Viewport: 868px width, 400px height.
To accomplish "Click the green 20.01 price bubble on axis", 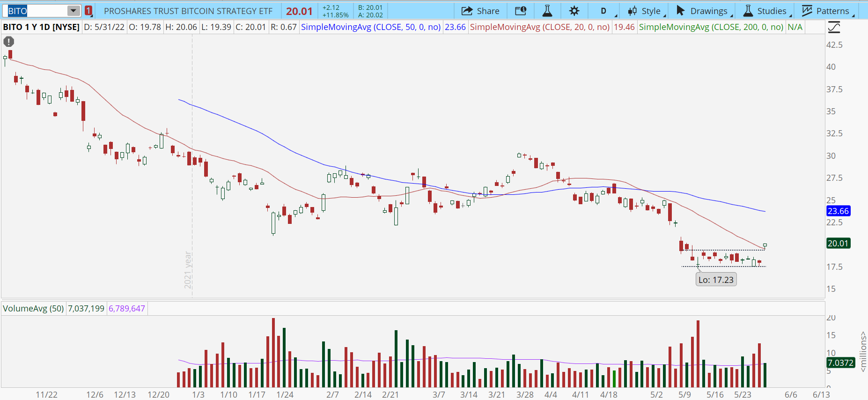I will pyautogui.click(x=838, y=243).
